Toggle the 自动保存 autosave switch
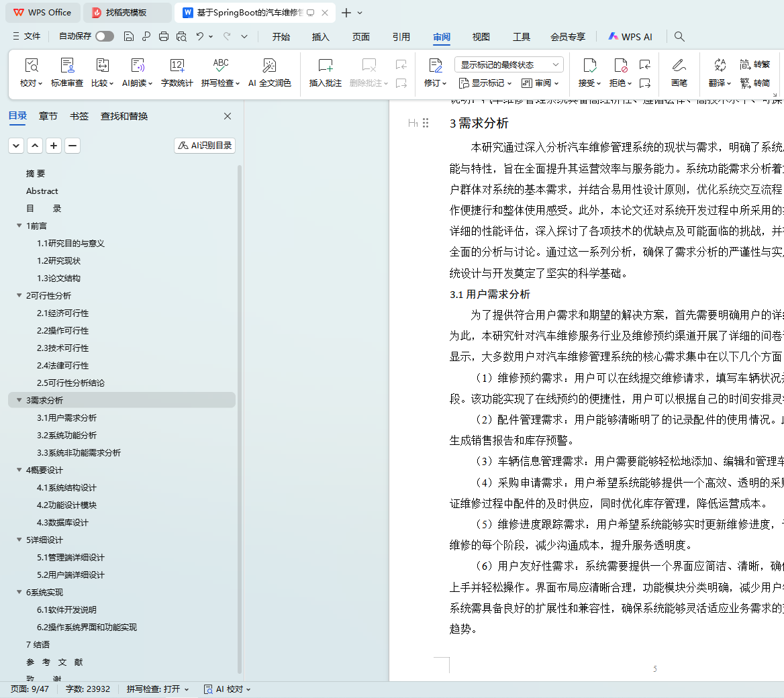The height and width of the screenshot is (698, 784). [104, 36]
